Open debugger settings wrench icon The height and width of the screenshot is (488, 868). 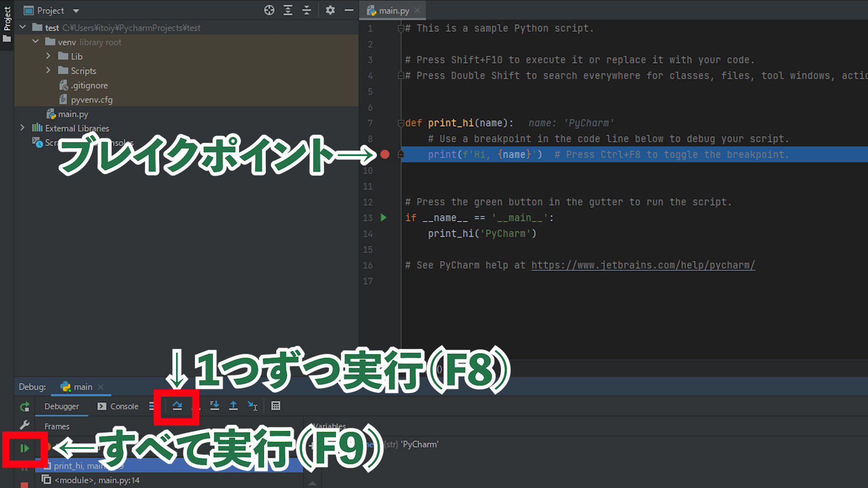point(24,425)
